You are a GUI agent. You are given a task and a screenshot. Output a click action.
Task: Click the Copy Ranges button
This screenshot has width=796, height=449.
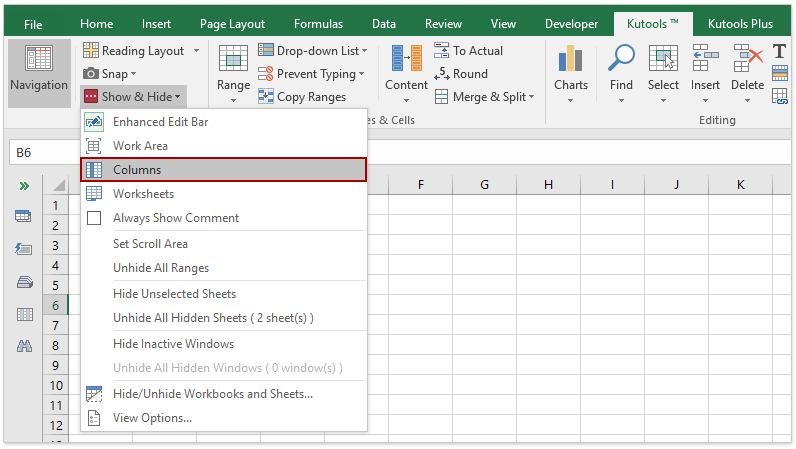tap(302, 97)
